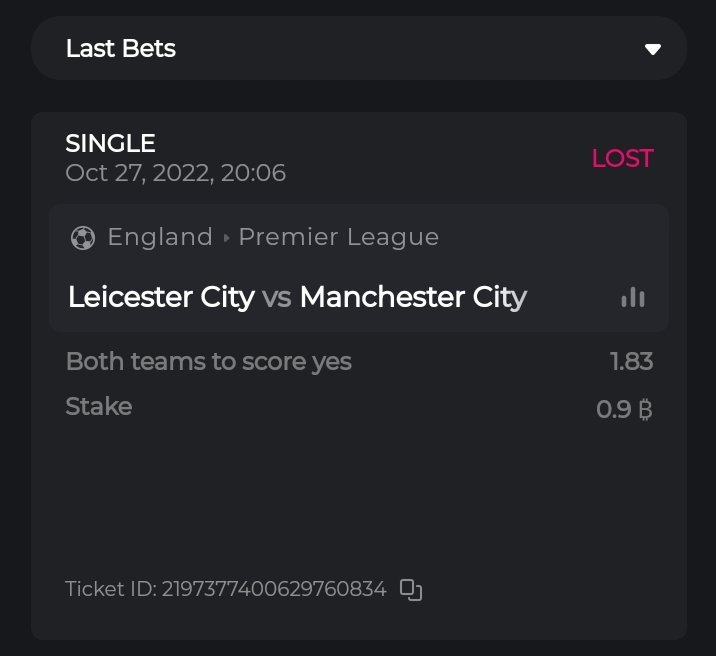Select the Manchester City team name
This screenshot has height=656, width=716.
[413, 297]
